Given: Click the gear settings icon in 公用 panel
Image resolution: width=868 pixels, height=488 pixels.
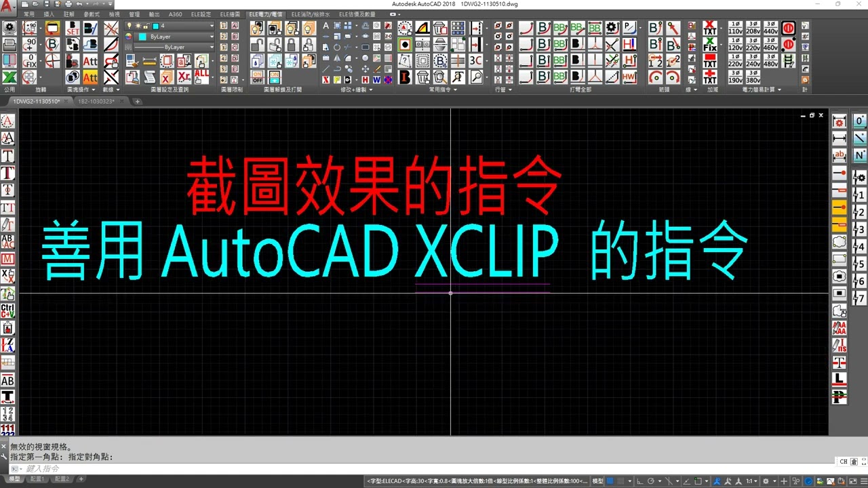Looking at the screenshot, I should pyautogui.click(x=9, y=28).
